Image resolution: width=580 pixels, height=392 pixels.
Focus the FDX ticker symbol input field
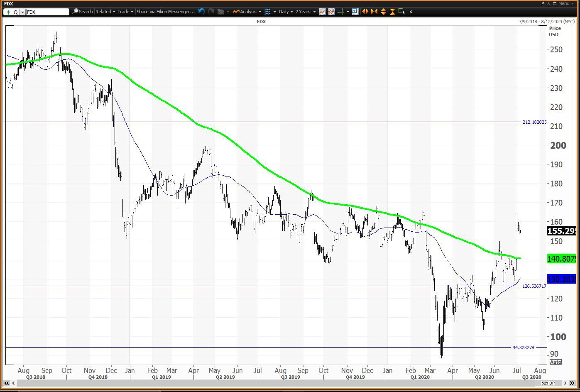[47, 12]
